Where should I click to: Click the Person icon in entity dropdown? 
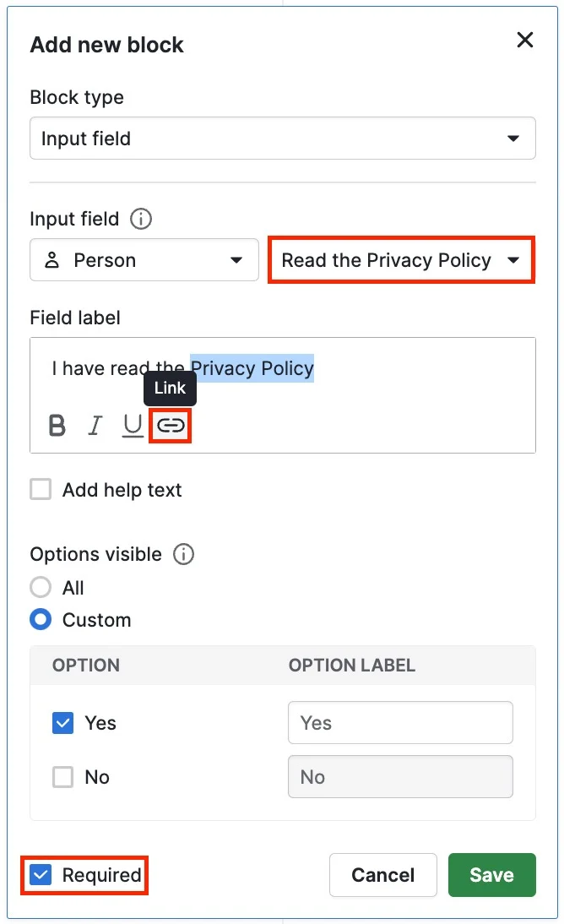pyautogui.click(x=52, y=260)
